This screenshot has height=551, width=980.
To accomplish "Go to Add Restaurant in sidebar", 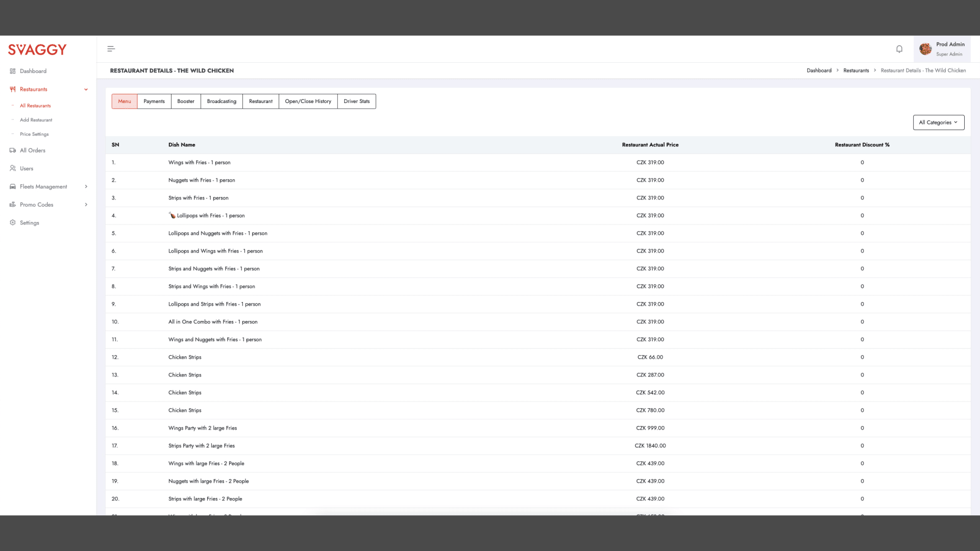I will [x=36, y=120].
